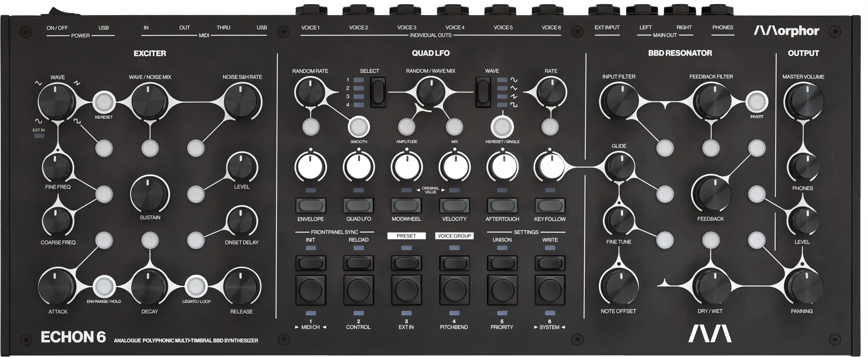Click the RELEASE knob
The image size is (868, 357).
tap(242, 286)
